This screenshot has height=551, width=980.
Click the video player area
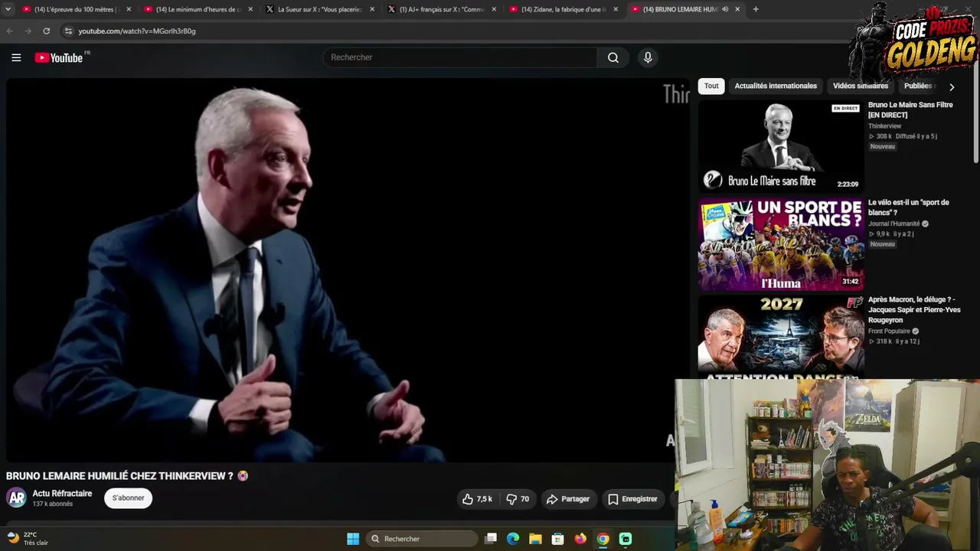tap(348, 269)
